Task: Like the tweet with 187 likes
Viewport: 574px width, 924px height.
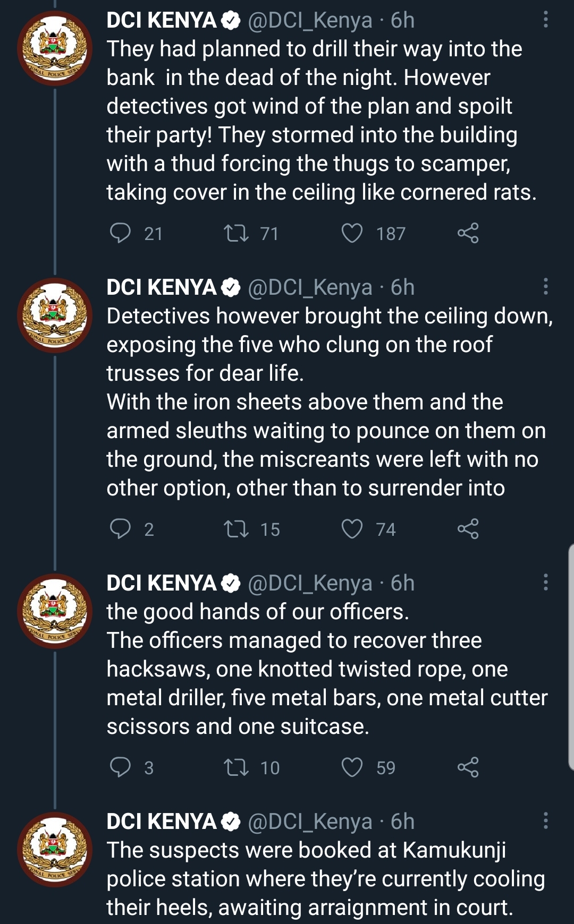Action: coord(352,233)
